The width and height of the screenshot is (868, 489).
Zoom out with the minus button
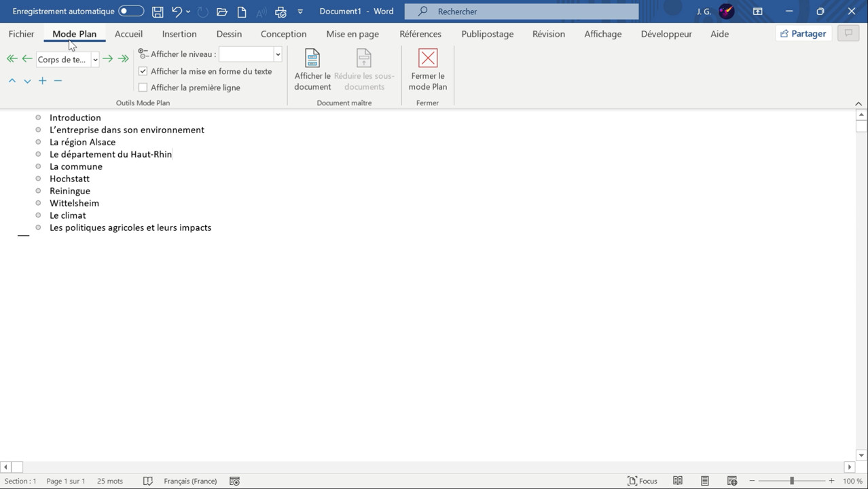pyautogui.click(x=752, y=481)
